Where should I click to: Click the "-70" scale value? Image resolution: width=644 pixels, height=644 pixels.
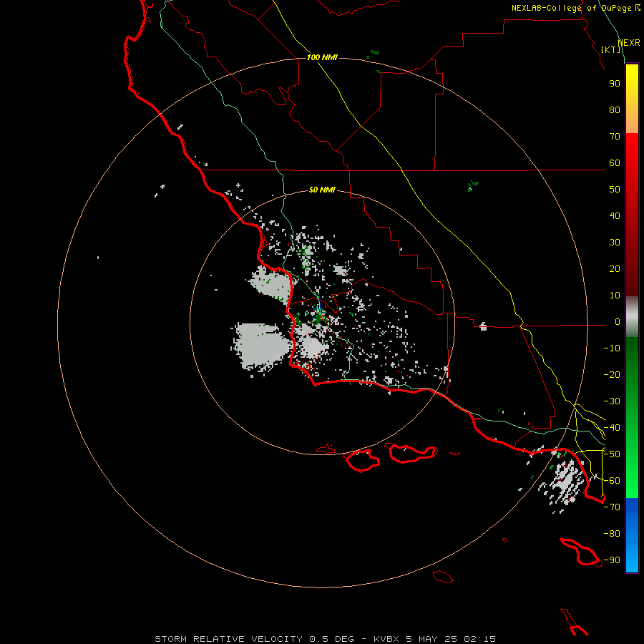612,507
